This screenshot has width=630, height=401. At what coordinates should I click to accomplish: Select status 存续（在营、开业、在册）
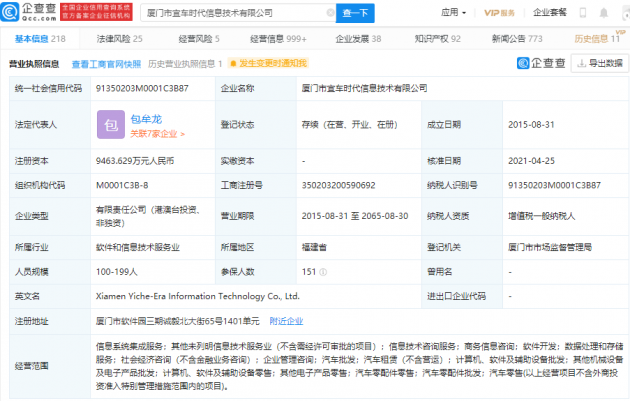350,125
